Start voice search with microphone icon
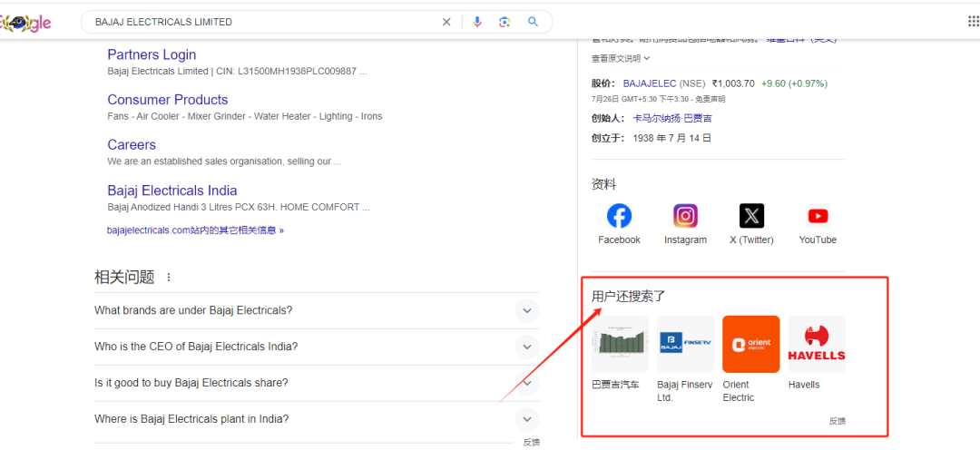Screen dimensions: 980x450 pyautogui.click(x=477, y=22)
